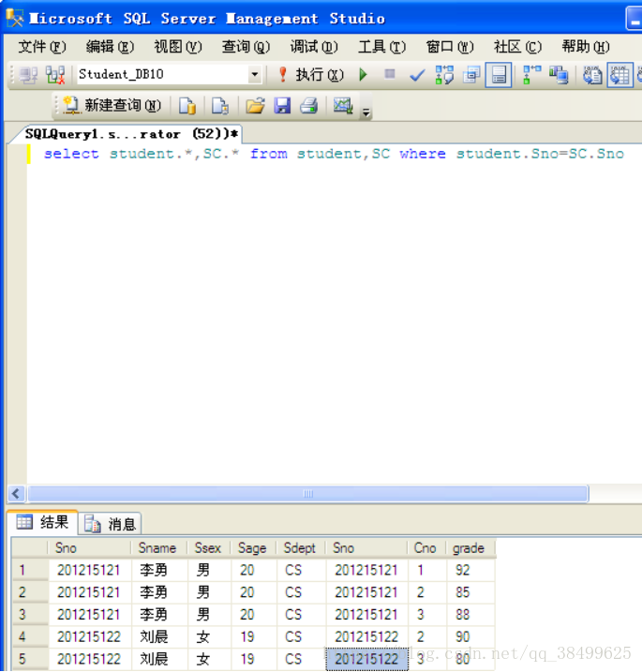Open the 视图(V) menu
The image size is (642, 672).
pos(178,47)
